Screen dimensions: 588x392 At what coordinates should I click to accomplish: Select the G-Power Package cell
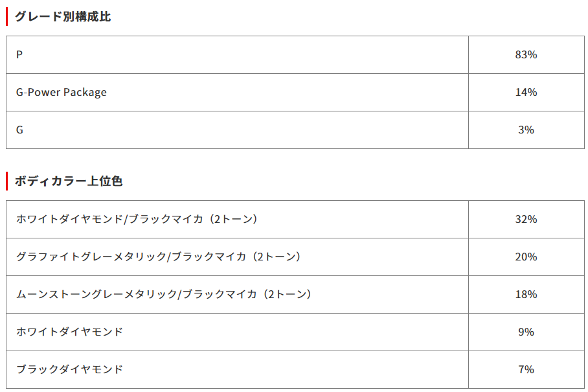(62, 93)
